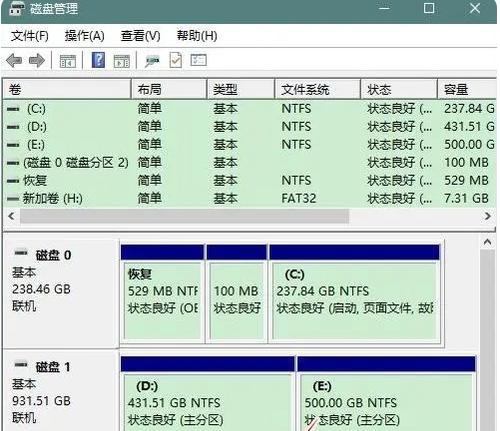The width and height of the screenshot is (500, 431).
Task: Click the 529 MB capacity cell
Action: click(466, 181)
